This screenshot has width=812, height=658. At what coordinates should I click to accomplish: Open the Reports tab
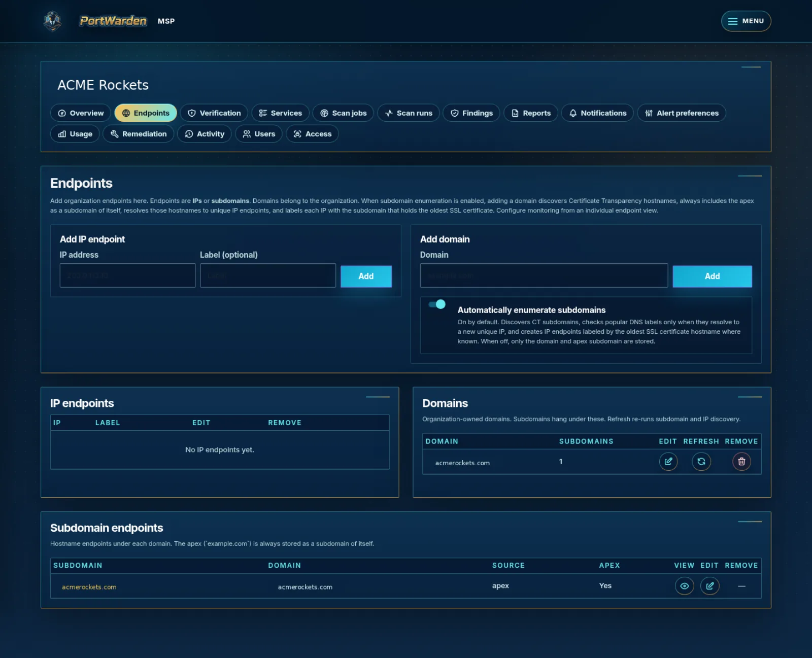pyautogui.click(x=531, y=113)
